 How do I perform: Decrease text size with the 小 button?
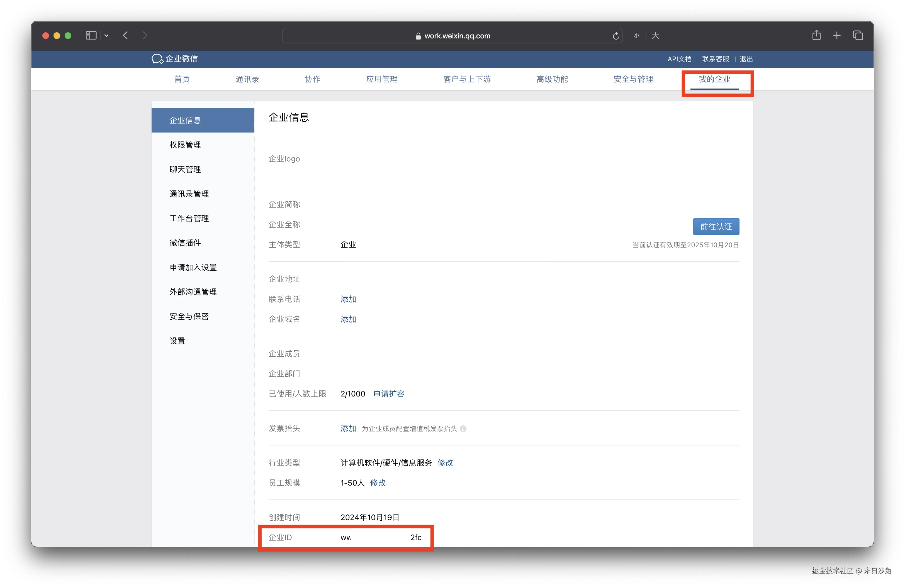coord(637,36)
